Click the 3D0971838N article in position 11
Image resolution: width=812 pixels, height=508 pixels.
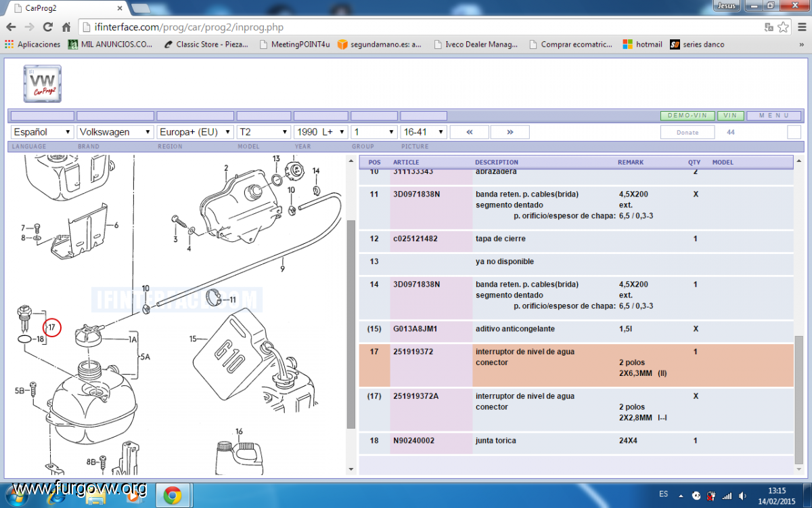416,194
